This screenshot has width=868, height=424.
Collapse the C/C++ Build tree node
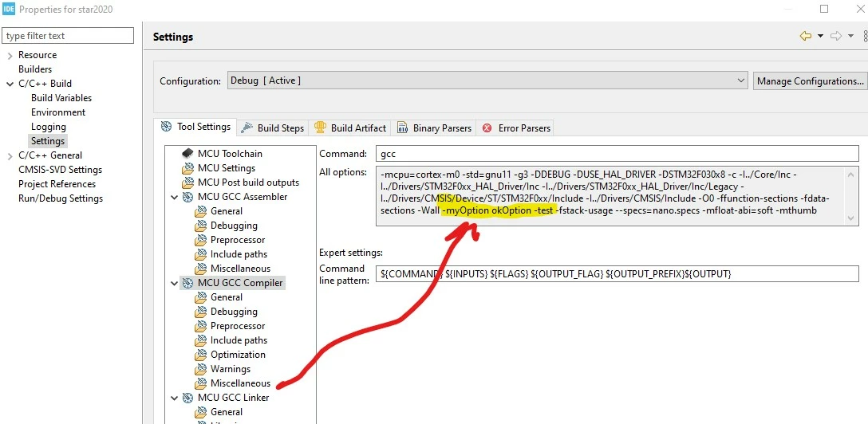point(10,84)
